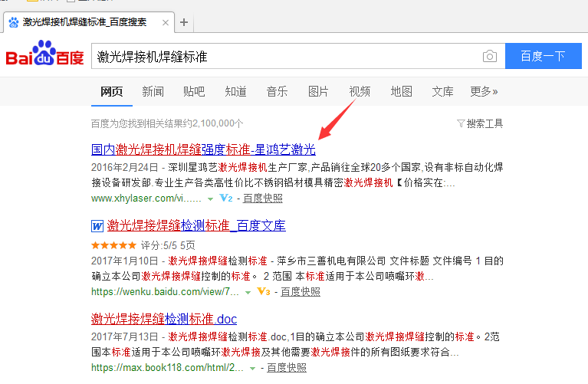The width and height of the screenshot is (588, 384).
Task: Open result 激光焊接焊缝检测标准.doc
Action: 164,319
